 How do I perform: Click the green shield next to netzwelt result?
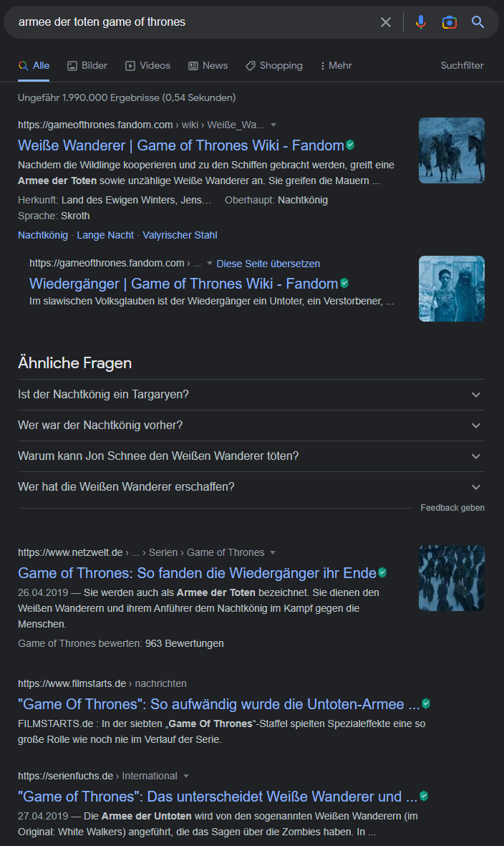(383, 572)
